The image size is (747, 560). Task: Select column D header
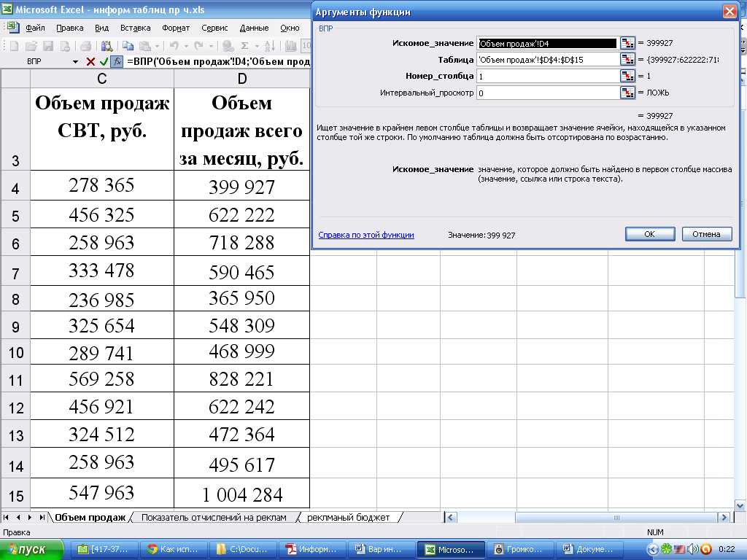click(242, 79)
